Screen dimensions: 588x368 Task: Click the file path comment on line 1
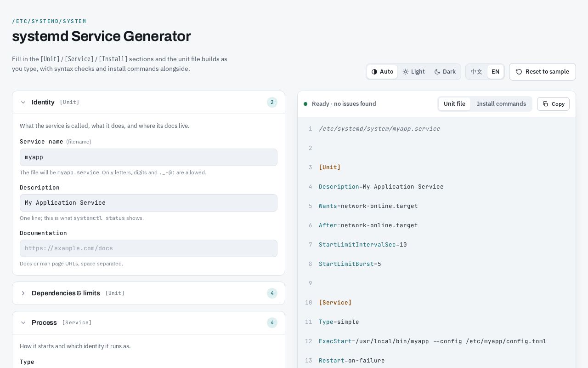[379, 129]
